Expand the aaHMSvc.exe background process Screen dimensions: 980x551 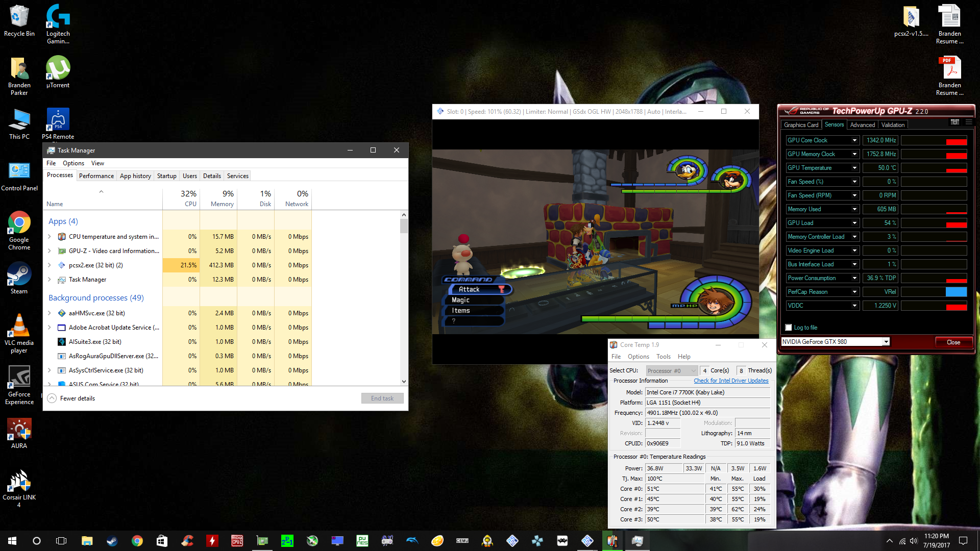50,313
